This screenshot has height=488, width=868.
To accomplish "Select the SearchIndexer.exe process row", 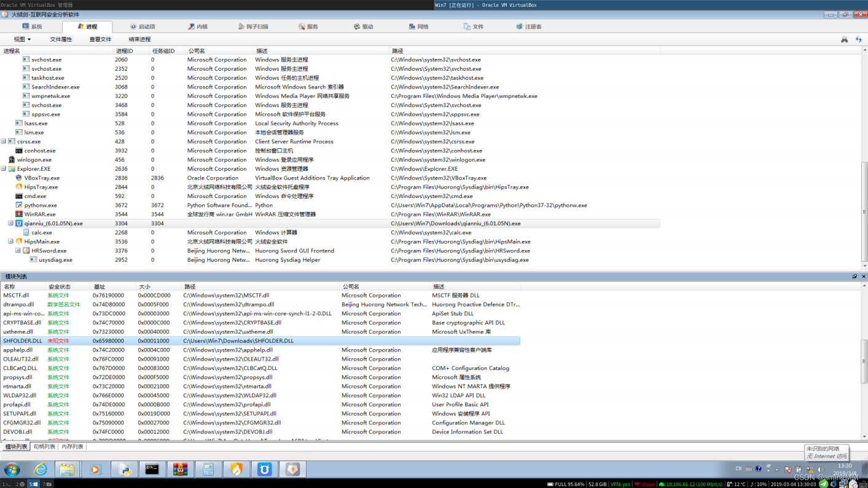I will (330, 87).
